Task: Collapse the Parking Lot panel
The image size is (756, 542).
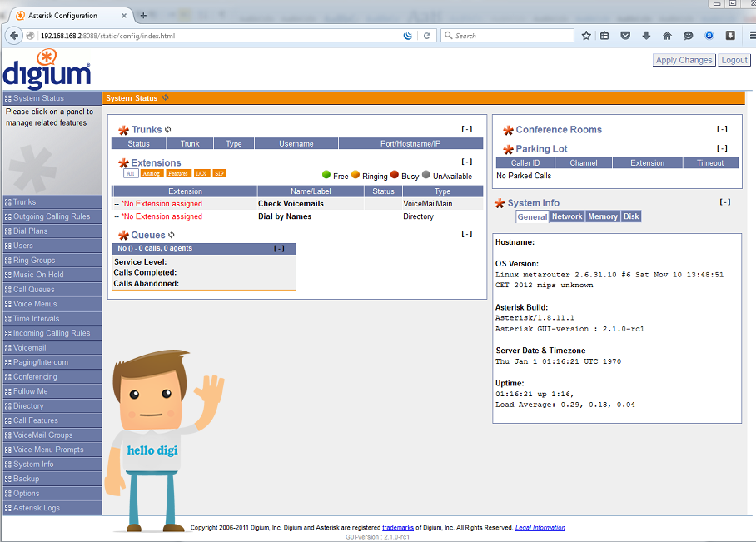Action: click(x=722, y=148)
